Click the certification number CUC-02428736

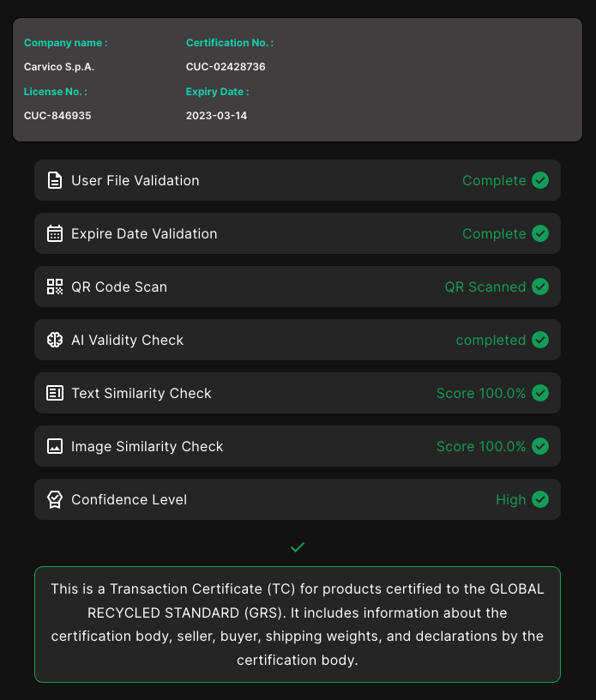pos(226,67)
